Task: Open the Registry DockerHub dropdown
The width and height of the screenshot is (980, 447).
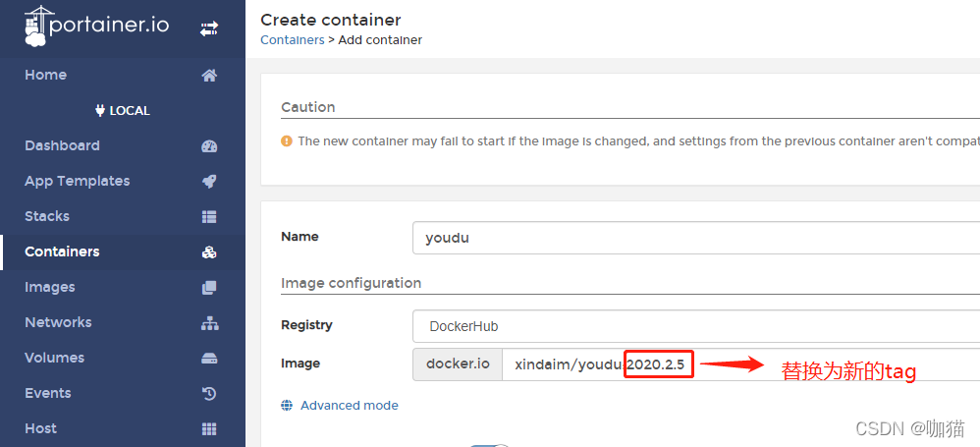Action: coord(695,326)
